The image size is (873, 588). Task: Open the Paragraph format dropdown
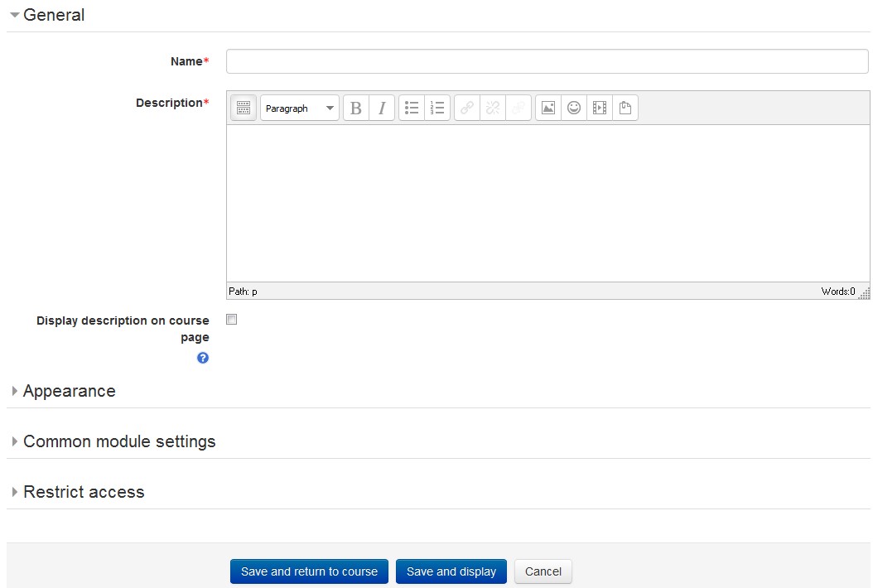pos(300,108)
